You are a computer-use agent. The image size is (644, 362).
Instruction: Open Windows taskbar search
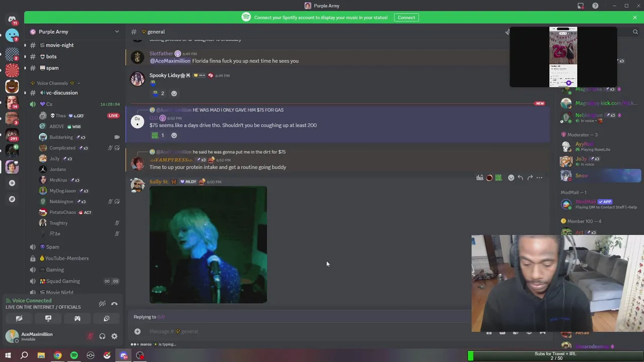point(24,355)
